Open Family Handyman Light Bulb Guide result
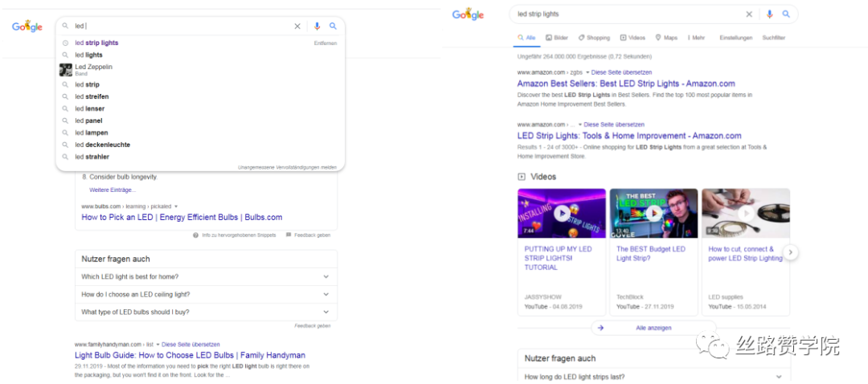This screenshot has height=384, width=868. (190, 355)
